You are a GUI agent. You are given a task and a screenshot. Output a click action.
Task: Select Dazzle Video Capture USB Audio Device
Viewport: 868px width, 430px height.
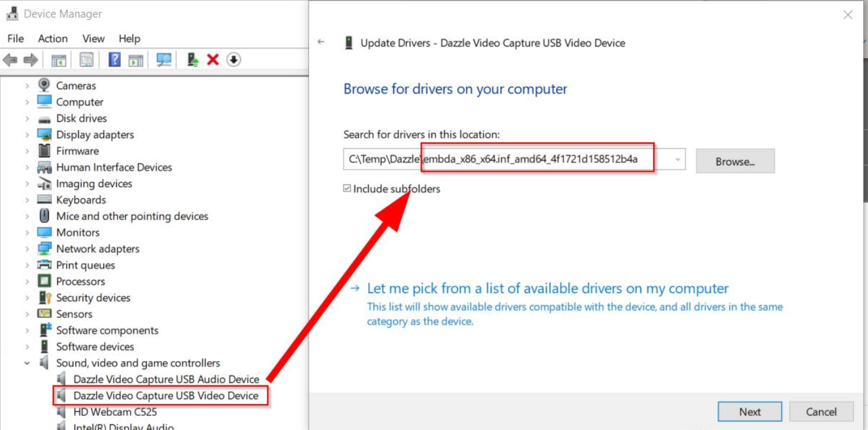point(166,379)
